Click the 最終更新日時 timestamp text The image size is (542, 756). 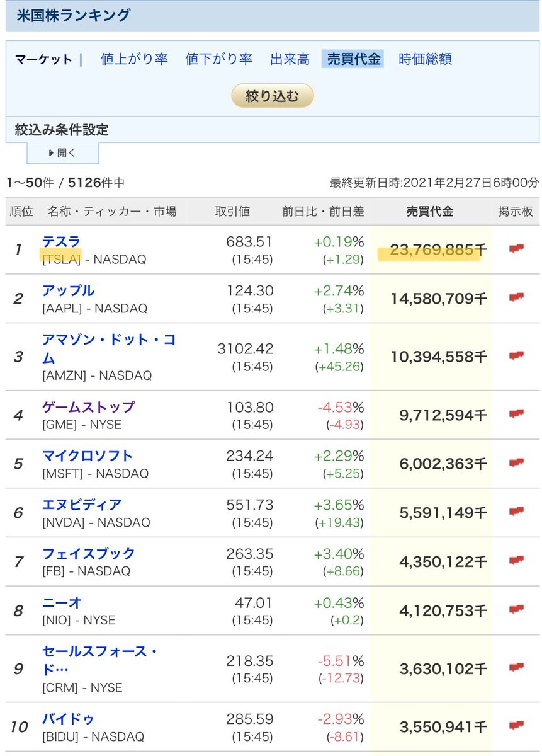(x=434, y=183)
